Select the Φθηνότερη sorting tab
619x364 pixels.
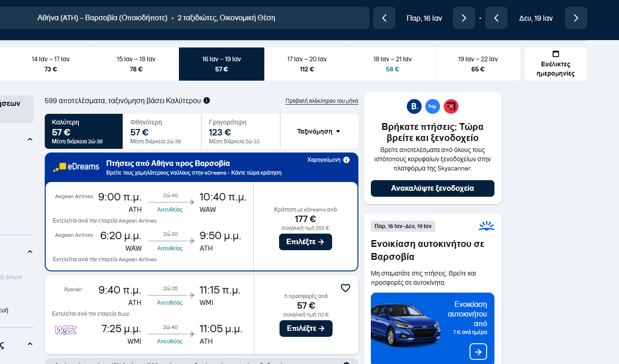pyautogui.click(x=162, y=131)
